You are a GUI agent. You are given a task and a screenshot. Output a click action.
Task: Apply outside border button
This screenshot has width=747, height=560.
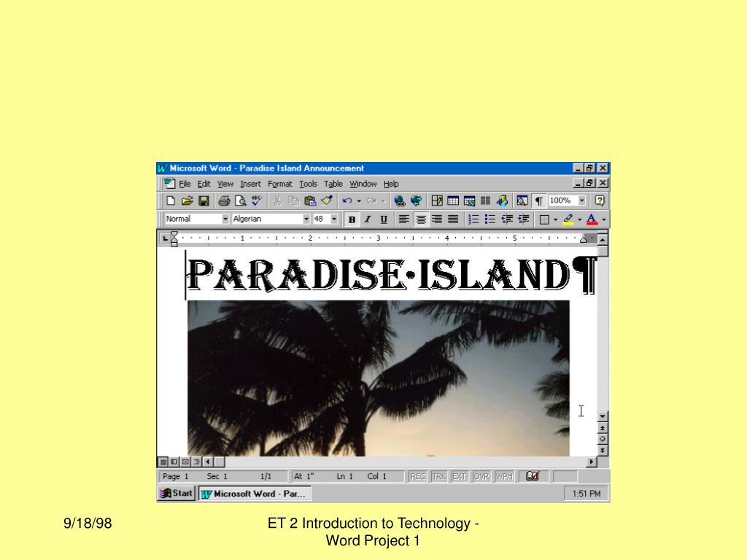click(x=544, y=219)
